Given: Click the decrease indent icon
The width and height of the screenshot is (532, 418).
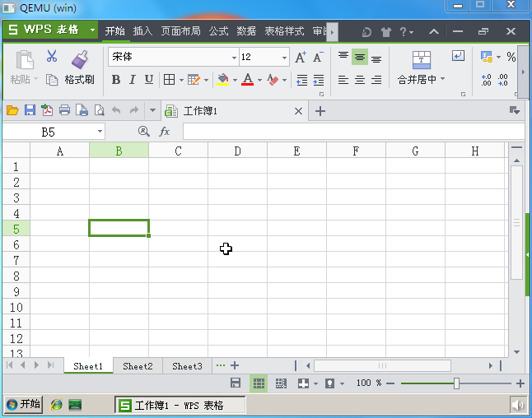Looking at the screenshot, I should (x=301, y=80).
